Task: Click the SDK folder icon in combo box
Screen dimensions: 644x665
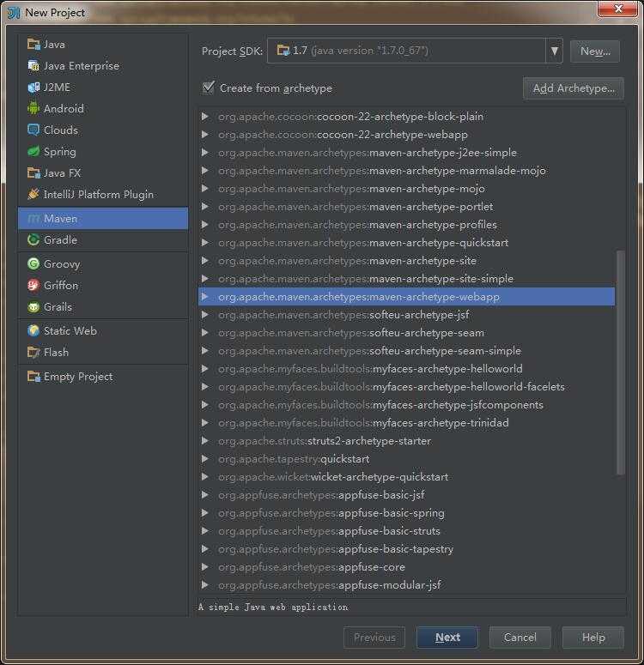Action: (x=283, y=51)
